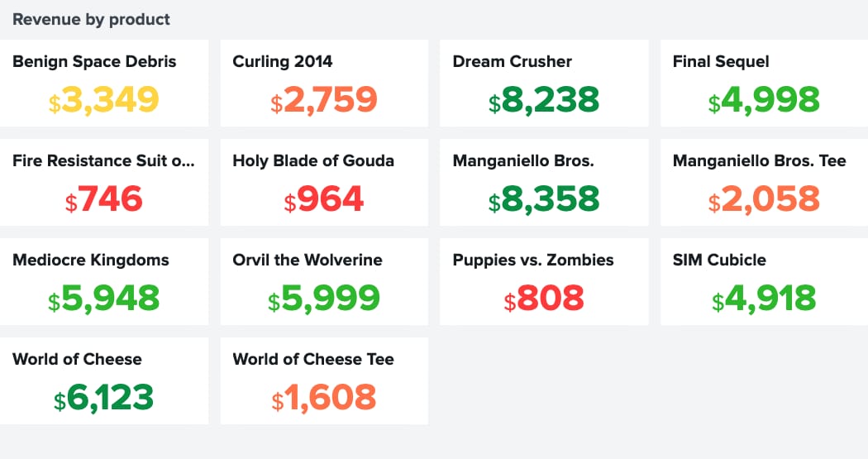Image resolution: width=868 pixels, height=459 pixels.
Task: Select the Puppies vs. Zombies card
Action: tap(544, 281)
